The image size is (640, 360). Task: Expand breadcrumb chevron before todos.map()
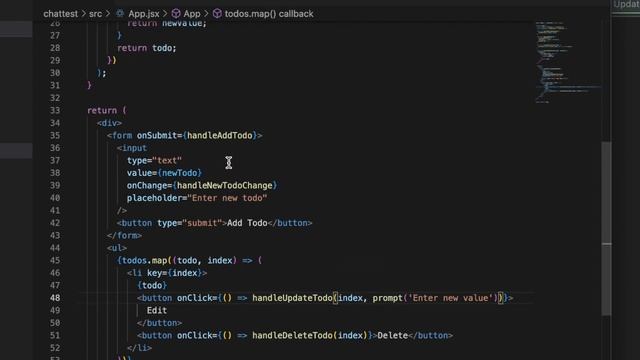click(x=207, y=13)
